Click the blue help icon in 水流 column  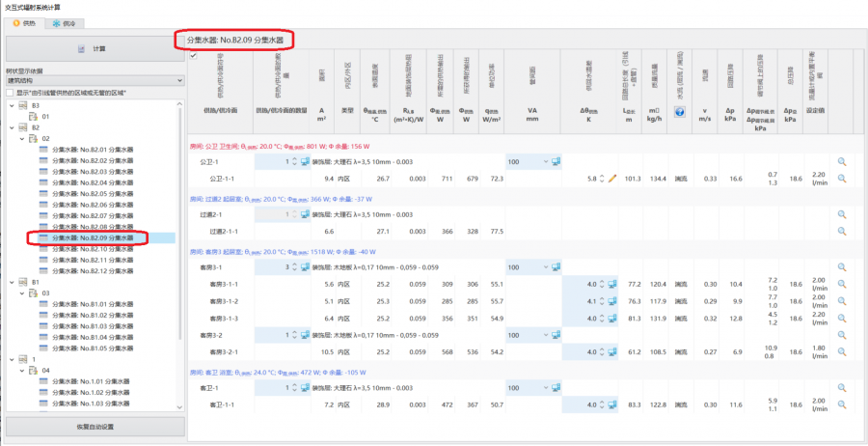click(x=678, y=112)
